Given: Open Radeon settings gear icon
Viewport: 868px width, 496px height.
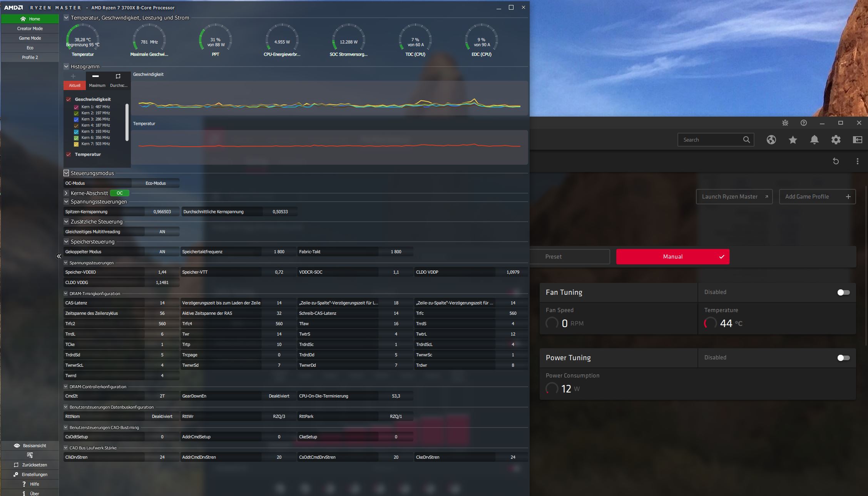Looking at the screenshot, I should (836, 140).
